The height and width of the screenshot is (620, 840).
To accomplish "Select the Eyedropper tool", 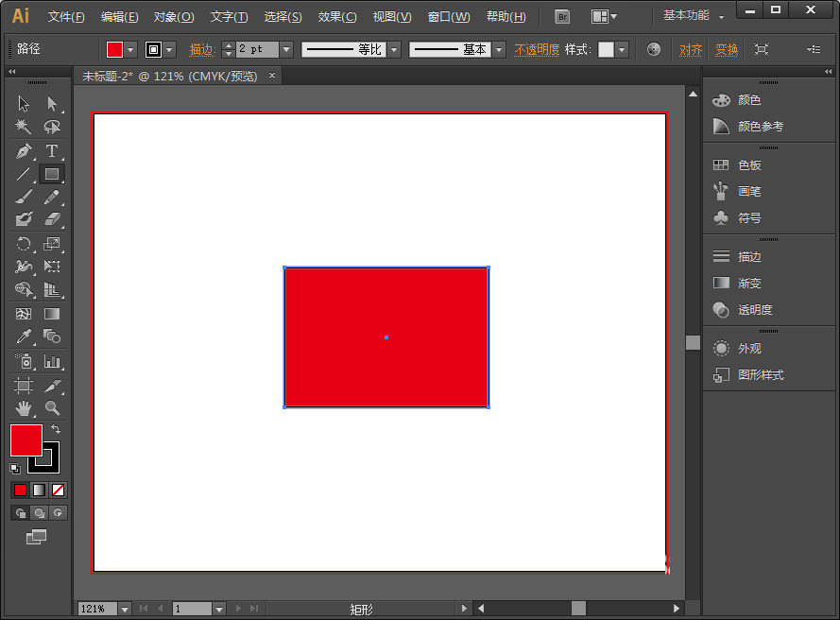I will point(23,336).
